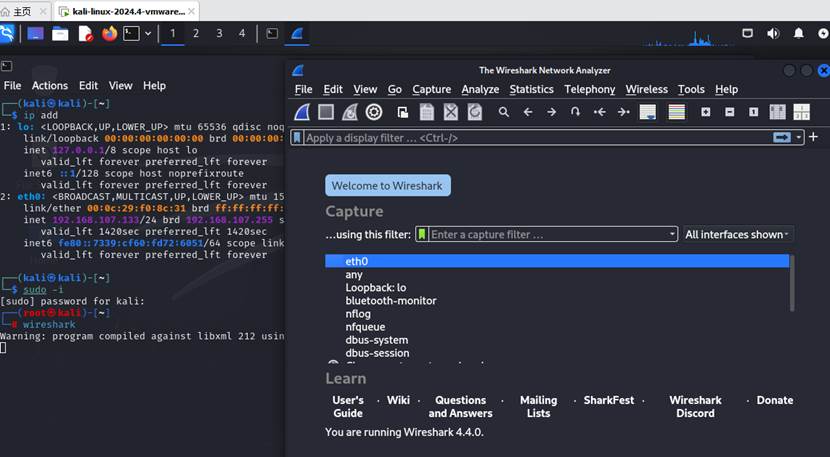Open the Donate link

775,400
